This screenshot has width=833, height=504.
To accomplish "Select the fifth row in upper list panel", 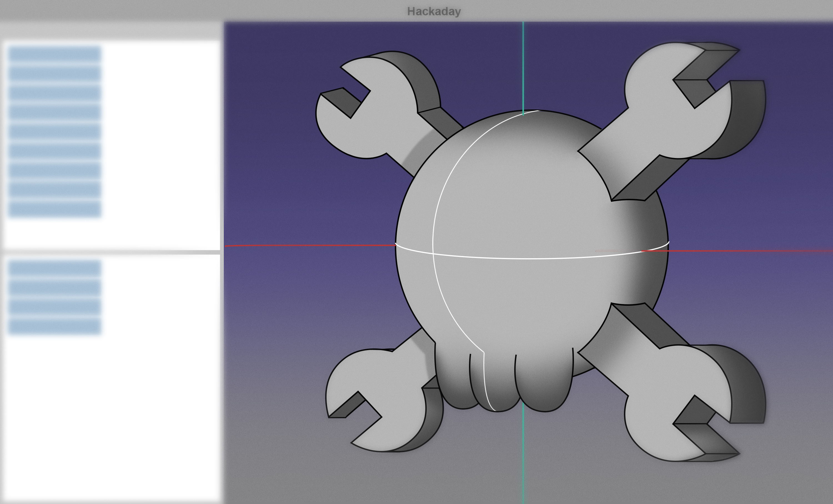I will pos(54,132).
